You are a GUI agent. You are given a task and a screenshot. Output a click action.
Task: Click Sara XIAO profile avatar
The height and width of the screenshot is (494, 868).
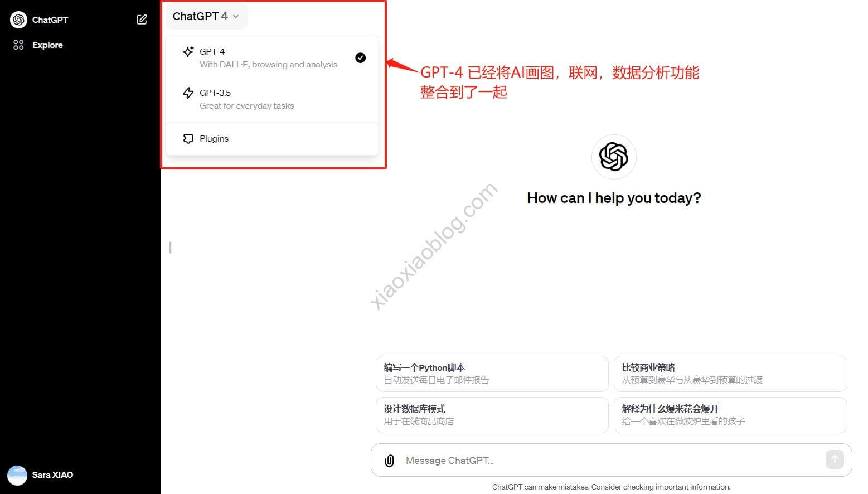point(17,475)
